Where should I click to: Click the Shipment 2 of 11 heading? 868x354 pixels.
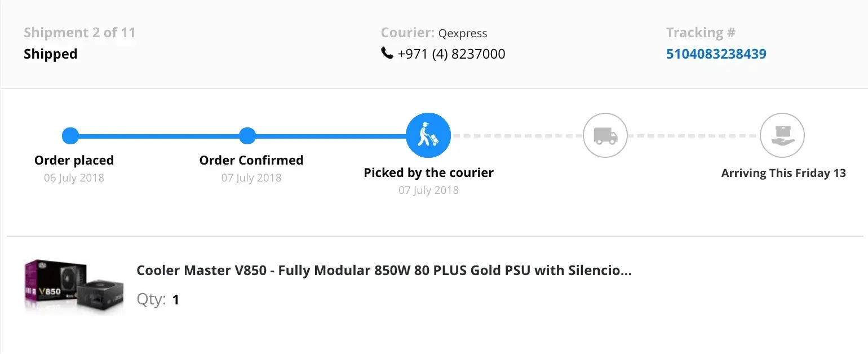click(79, 33)
